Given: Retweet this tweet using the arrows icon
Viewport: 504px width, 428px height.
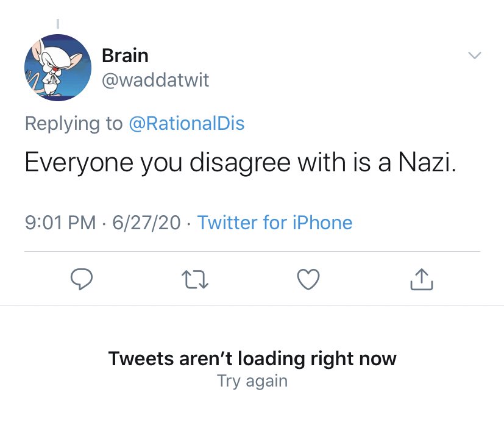Looking at the screenshot, I should coord(195,279).
